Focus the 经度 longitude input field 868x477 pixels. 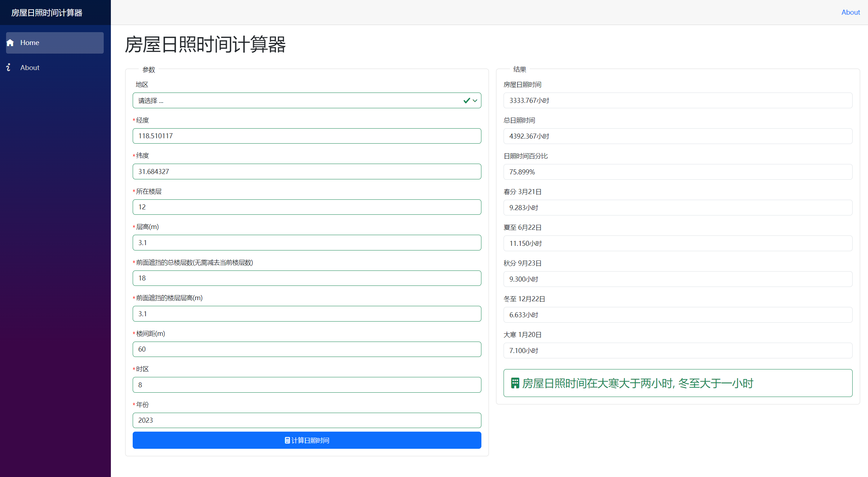click(307, 136)
